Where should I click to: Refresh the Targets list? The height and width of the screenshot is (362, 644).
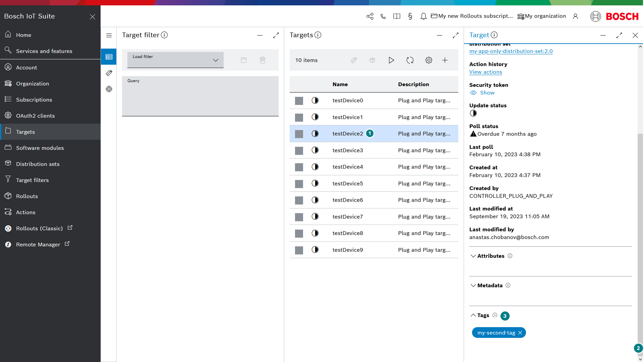(410, 60)
